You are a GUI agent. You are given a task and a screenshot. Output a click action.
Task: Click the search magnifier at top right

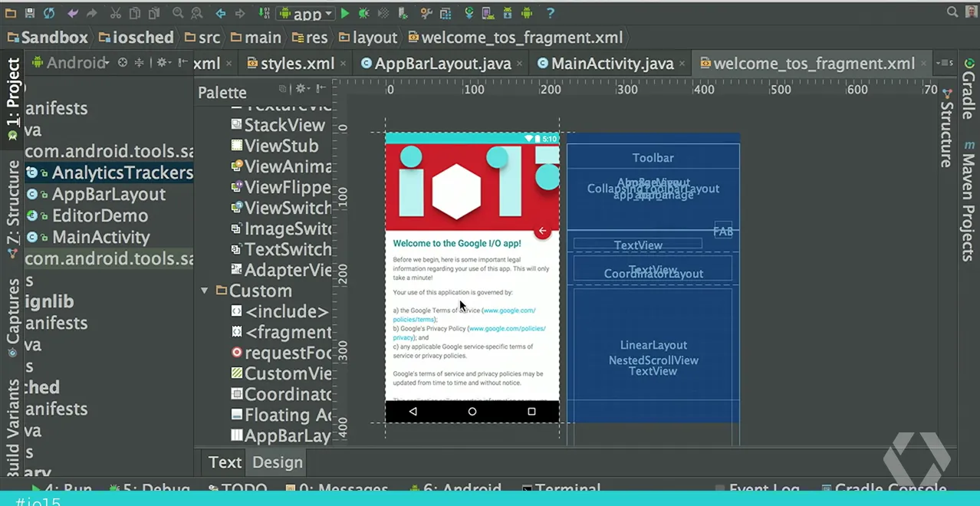952,12
